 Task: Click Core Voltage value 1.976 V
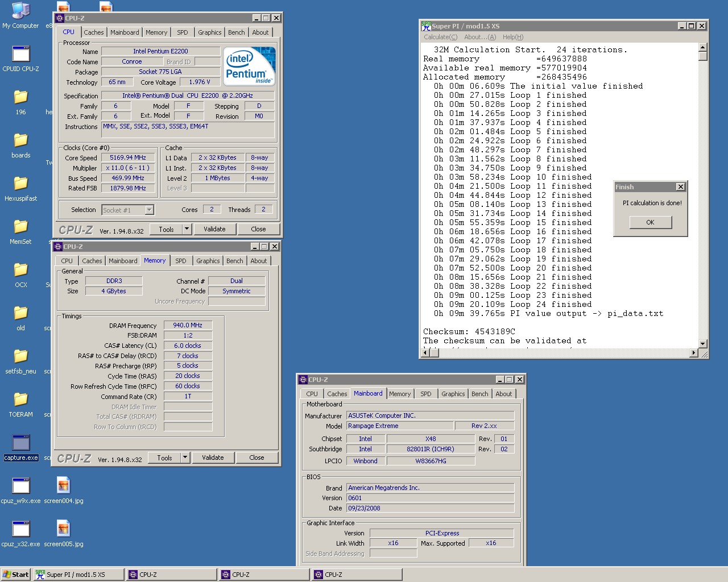200,82
